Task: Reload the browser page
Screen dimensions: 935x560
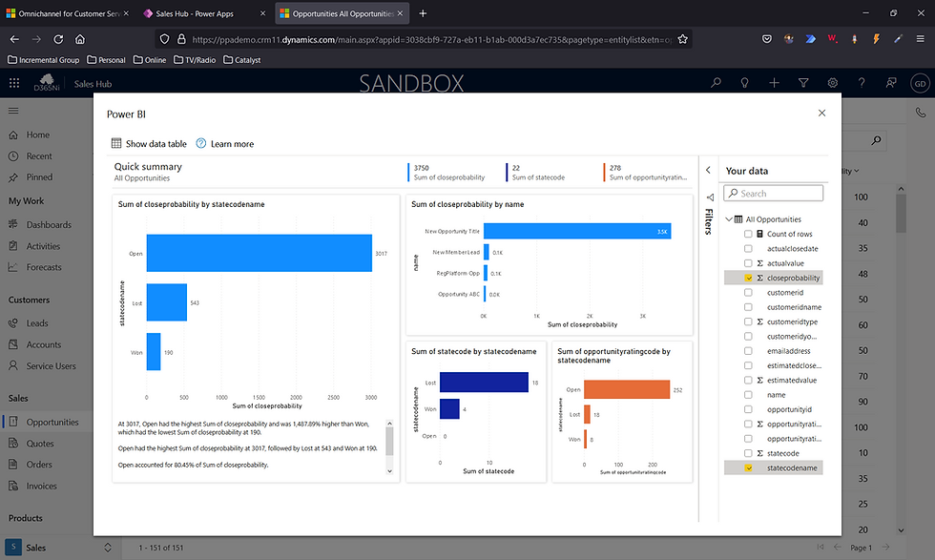Action: pyautogui.click(x=58, y=39)
